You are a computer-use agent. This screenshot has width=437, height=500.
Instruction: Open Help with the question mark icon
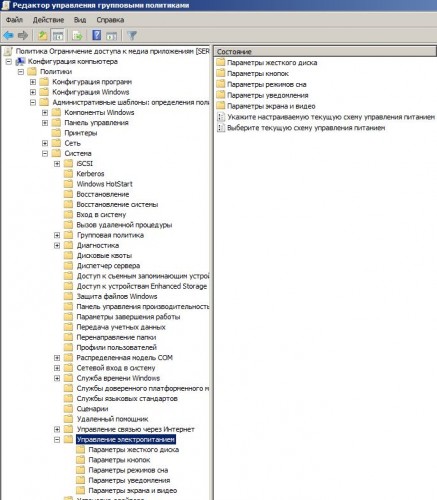click(97, 35)
